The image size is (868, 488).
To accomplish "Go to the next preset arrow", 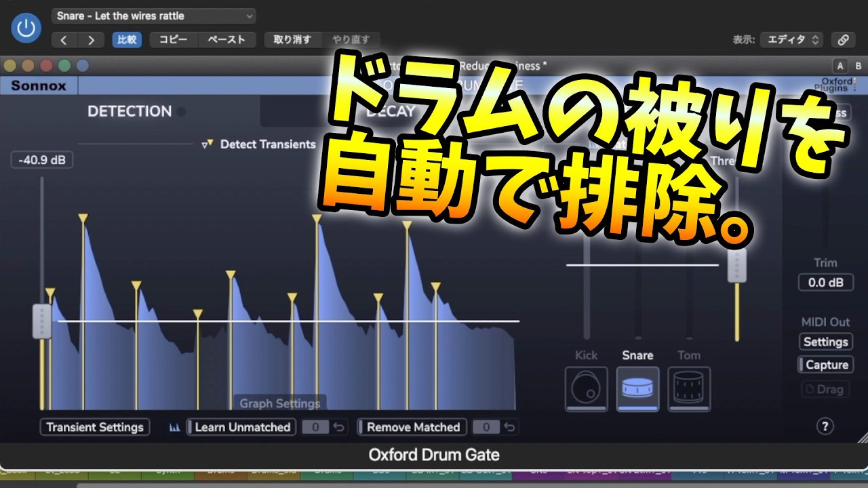I will (x=91, y=40).
